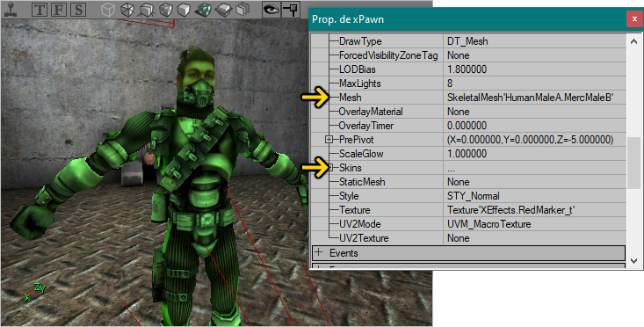The height and width of the screenshot is (327, 644).
Task: Switch viewport to Top view (T)
Action: pos(39,10)
